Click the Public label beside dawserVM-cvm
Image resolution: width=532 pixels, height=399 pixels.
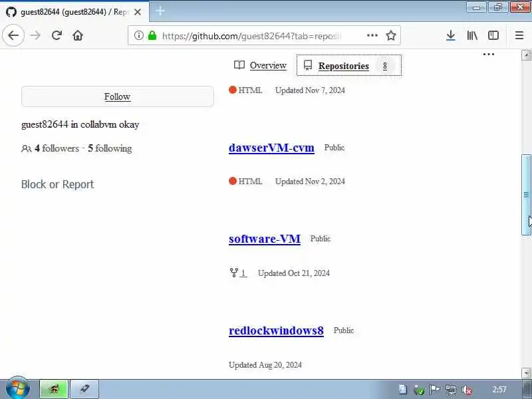[x=334, y=148]
